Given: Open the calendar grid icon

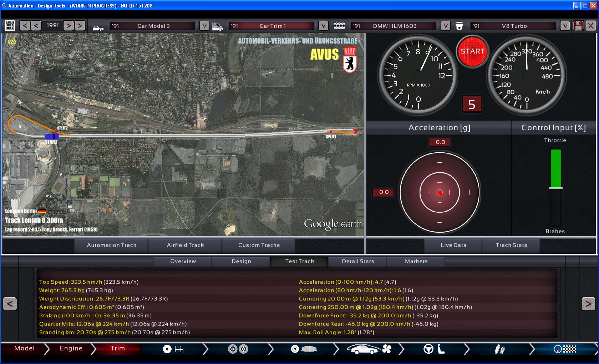Looking at the screenshot, I should coord(10,26).
